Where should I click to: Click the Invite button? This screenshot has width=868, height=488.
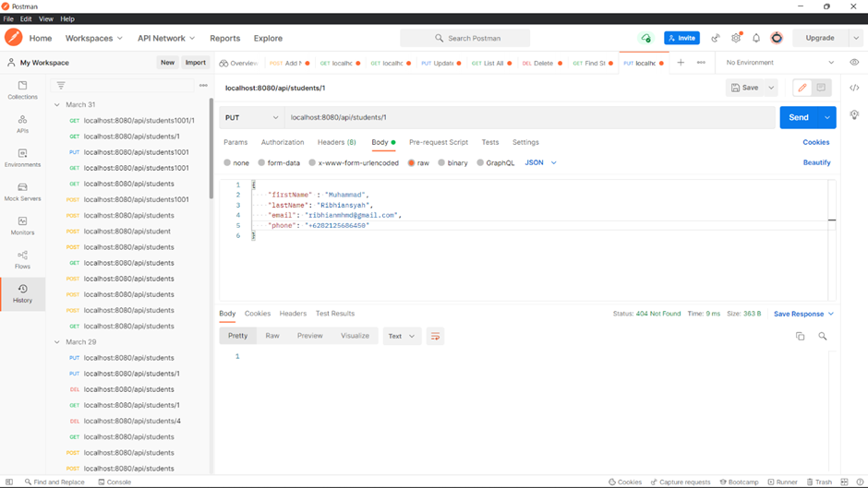coord(682,38)
